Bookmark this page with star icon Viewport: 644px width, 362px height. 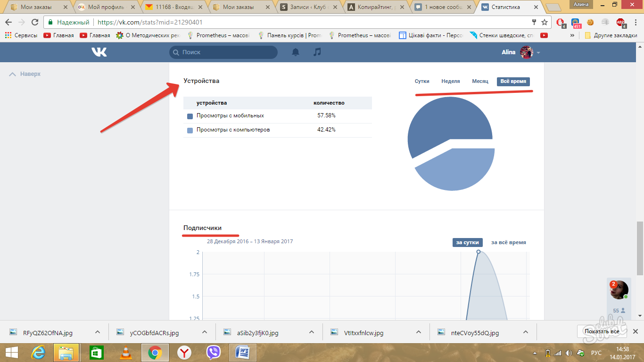click(x=545, y=22)
